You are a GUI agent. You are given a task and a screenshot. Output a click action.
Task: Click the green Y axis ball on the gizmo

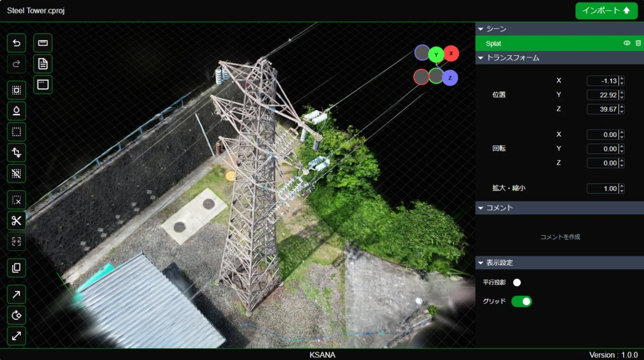point(436,53)
